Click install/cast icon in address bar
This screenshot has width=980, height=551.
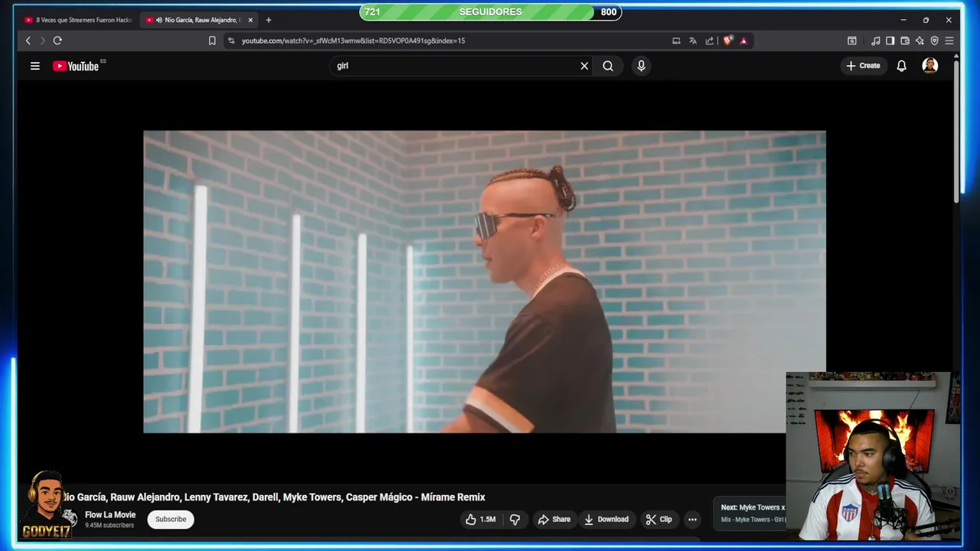click(x=676, y=41)
